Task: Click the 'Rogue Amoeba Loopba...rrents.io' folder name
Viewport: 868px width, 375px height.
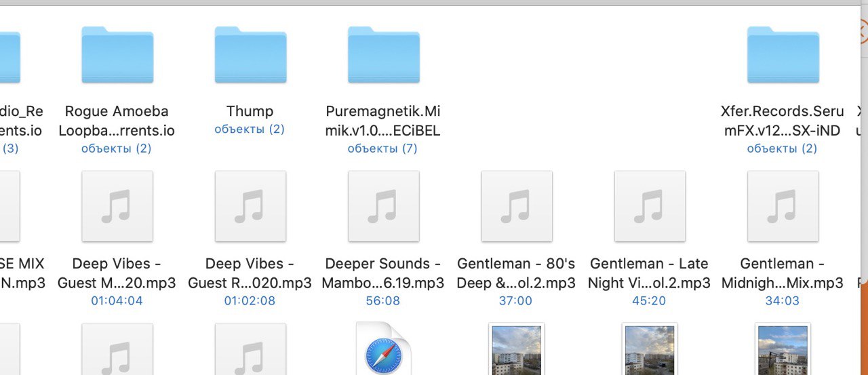Action: pyautogui.click(x=117, y=121)
